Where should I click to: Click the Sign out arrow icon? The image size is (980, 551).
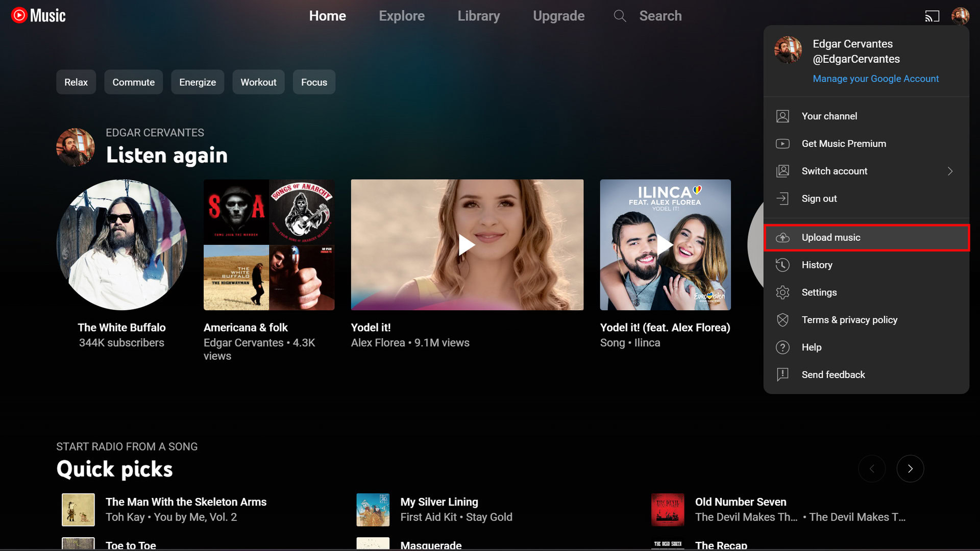pyautogui.click(x=782, y=198)
